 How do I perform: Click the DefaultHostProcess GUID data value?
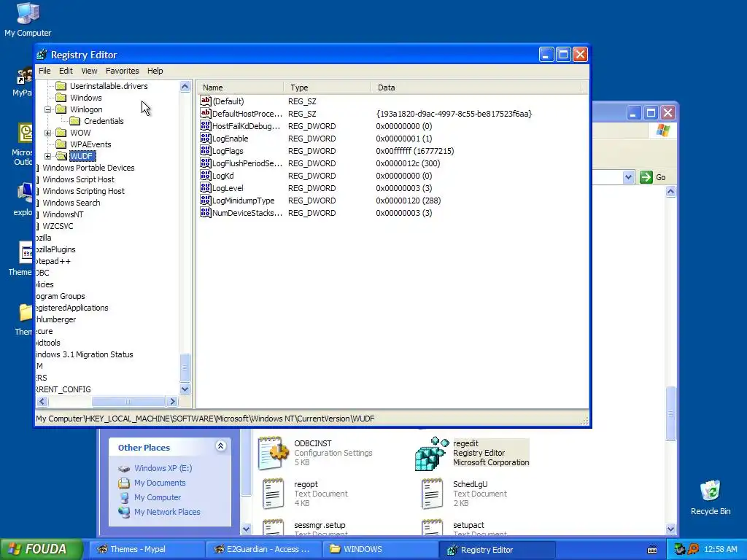point(454,114)
